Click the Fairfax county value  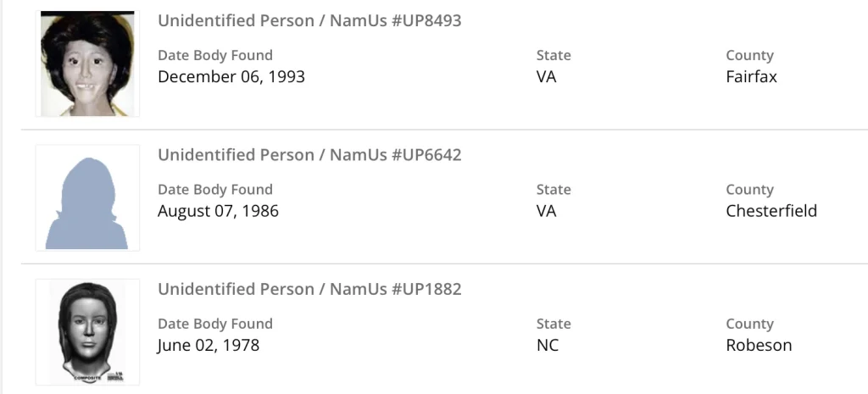(x=751, y=77)
